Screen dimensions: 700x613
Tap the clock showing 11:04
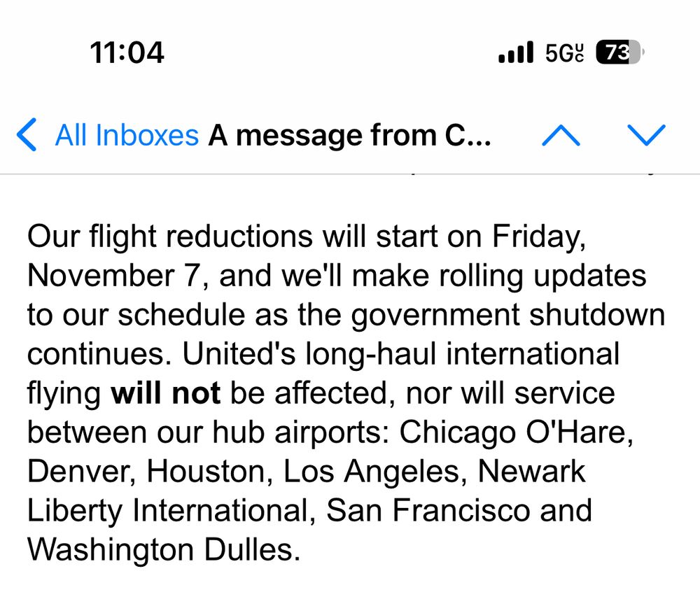tap(127, 52)
